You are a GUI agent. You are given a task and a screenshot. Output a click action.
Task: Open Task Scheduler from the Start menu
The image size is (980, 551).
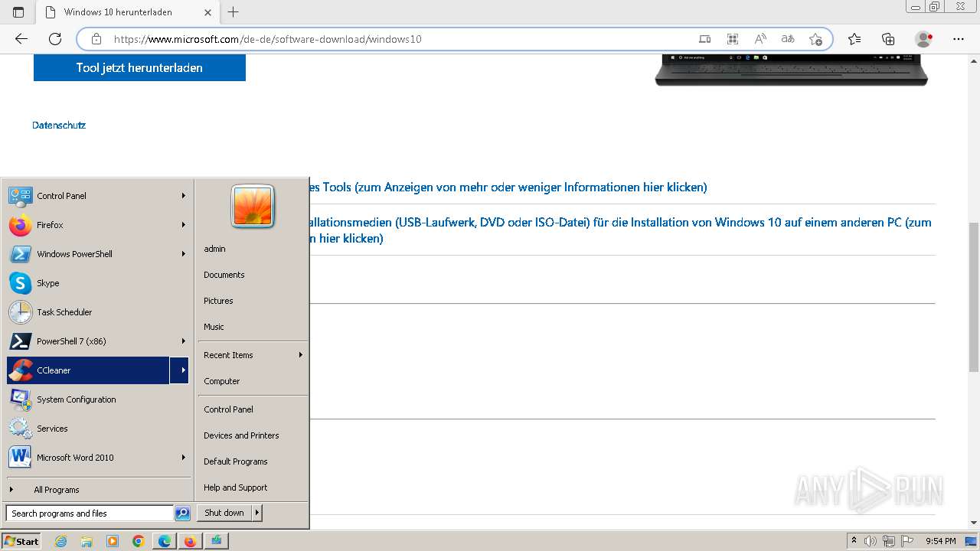tap(97, 312)
